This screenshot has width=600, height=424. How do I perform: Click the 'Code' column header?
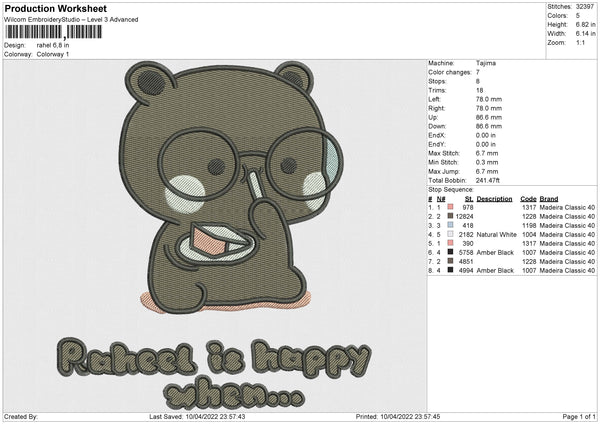(528, 199)
